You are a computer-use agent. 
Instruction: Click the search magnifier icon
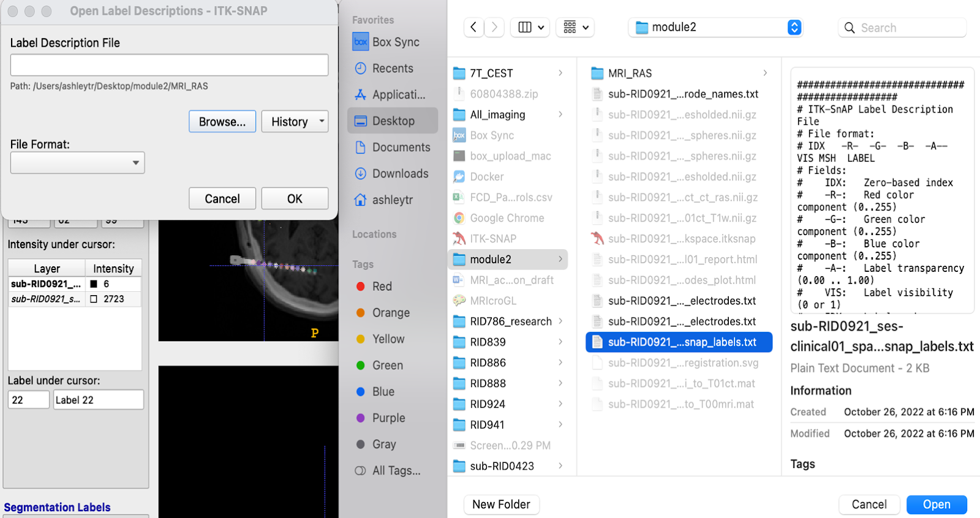850,28
